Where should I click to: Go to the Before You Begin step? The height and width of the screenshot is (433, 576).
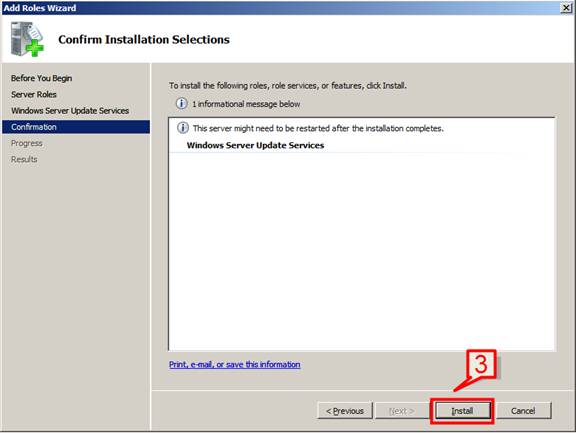42,78
